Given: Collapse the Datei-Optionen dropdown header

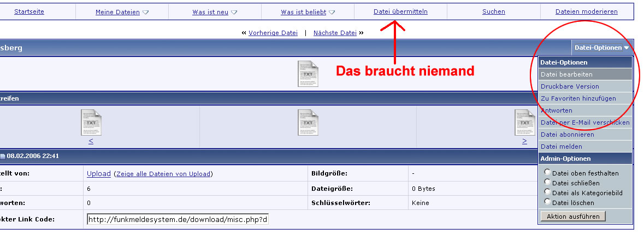Looking at the screenshot, I should pos(601,48).
